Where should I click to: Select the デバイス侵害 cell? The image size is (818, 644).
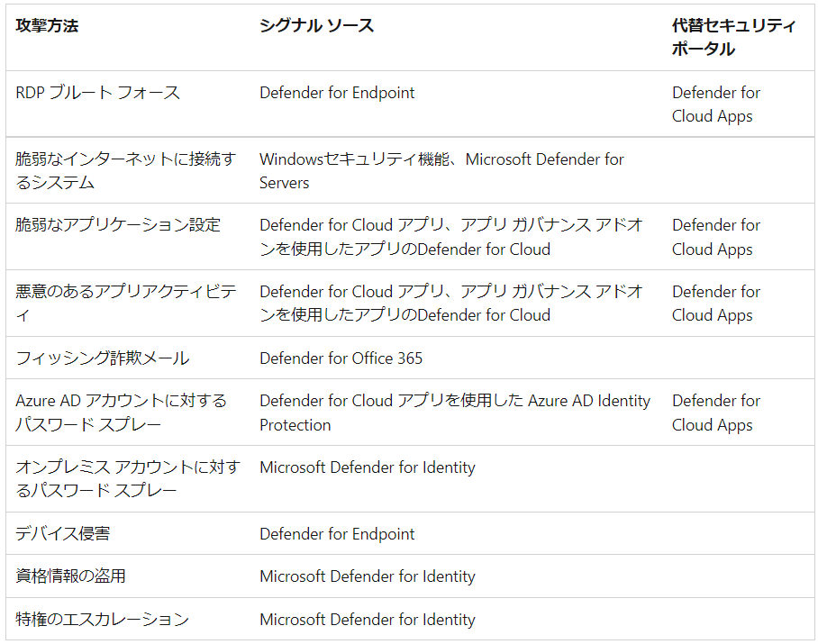(x=62, y=533)
